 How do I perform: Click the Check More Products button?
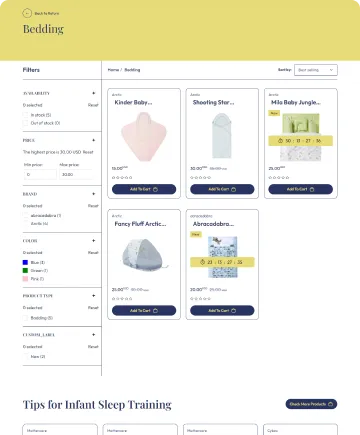[311, 404]
